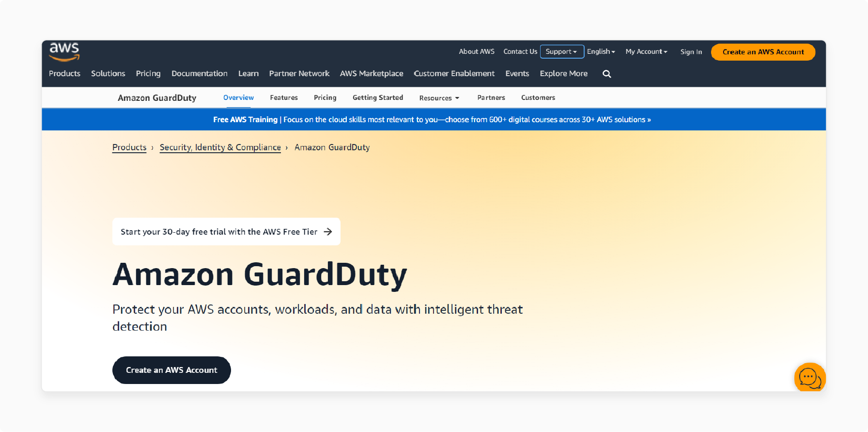Switch to the Features tab

coord(284,97)
